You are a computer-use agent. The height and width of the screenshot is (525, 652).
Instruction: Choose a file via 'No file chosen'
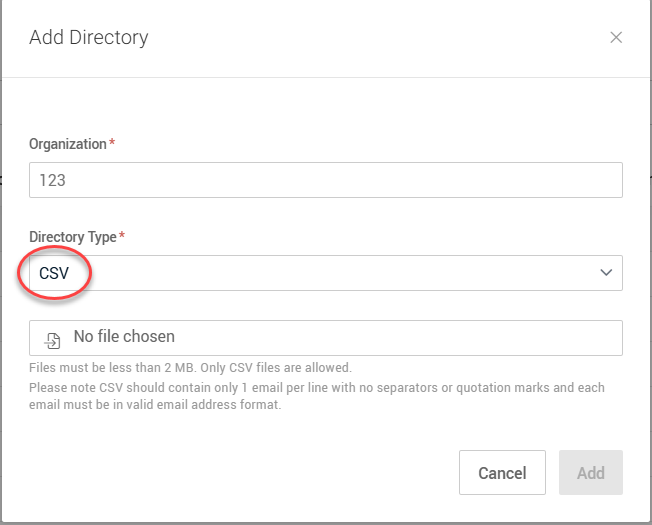pos(124,338)
